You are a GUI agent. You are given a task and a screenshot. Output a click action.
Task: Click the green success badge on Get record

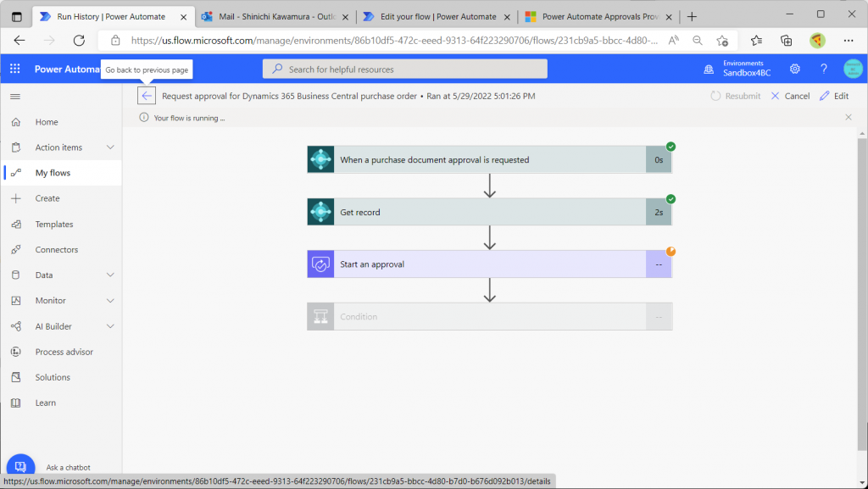click(x=671, y=199)
